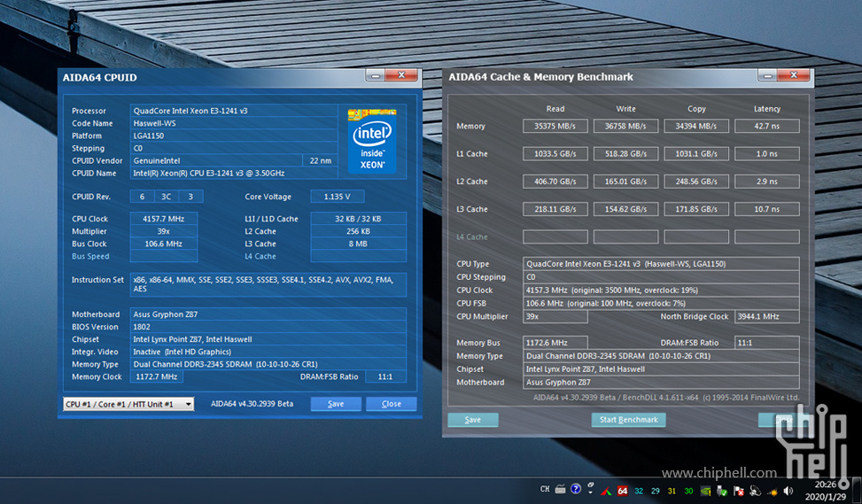Open the language bar help icon
Screen dimensions: 862x504
pos(576,489)
